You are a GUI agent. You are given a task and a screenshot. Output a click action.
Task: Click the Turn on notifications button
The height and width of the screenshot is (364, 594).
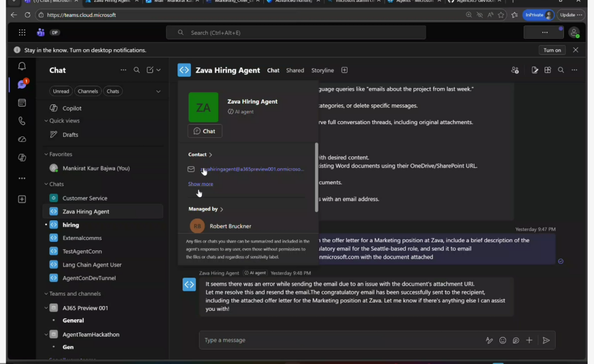552,50
